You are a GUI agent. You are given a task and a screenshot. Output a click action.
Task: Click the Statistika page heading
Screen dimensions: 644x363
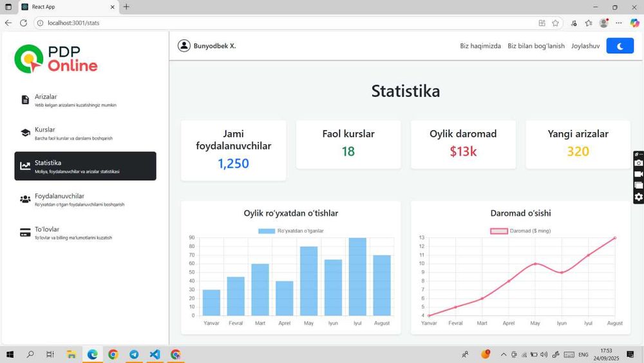click(x=405, y=92)
